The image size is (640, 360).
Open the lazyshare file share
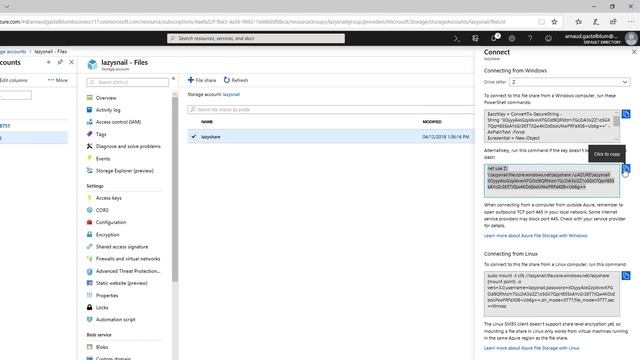[211, 137]
